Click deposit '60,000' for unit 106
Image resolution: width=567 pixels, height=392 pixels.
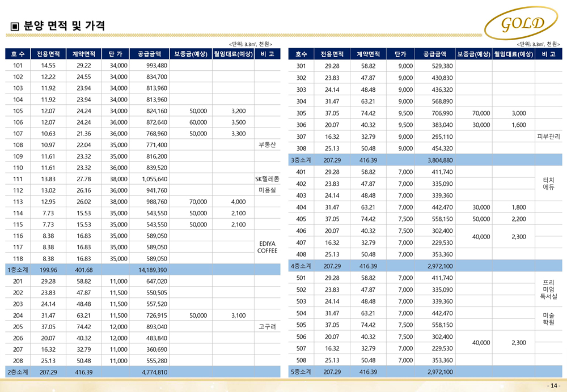[x=198, y=122]
